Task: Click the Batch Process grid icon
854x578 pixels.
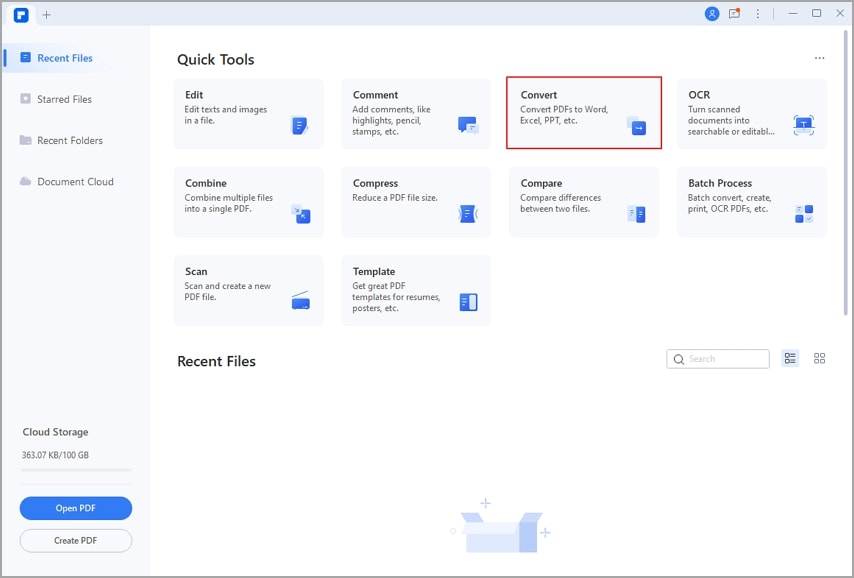Action: 804,214
